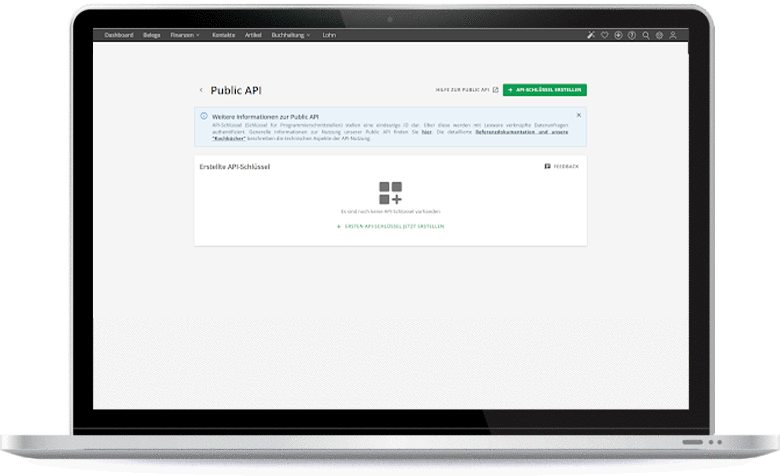Open the user profile icon
Viewport: 780px width, 476px height.
[673, 35]
